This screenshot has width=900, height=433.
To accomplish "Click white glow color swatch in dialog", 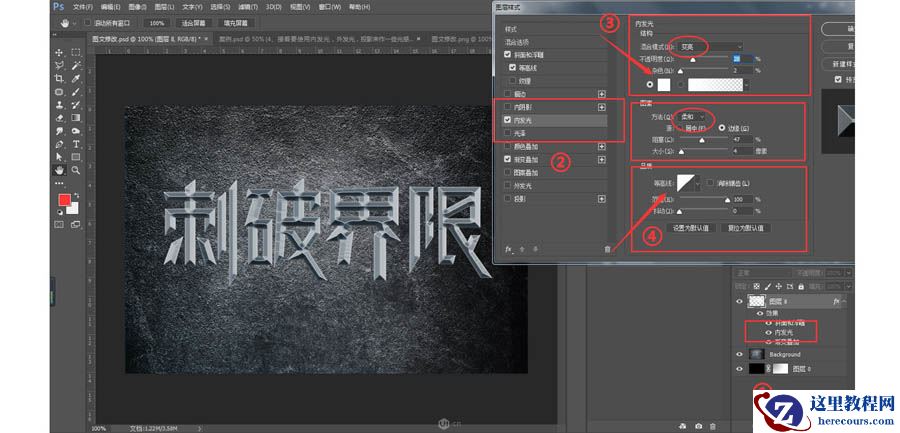I will [x=664, y=84].
